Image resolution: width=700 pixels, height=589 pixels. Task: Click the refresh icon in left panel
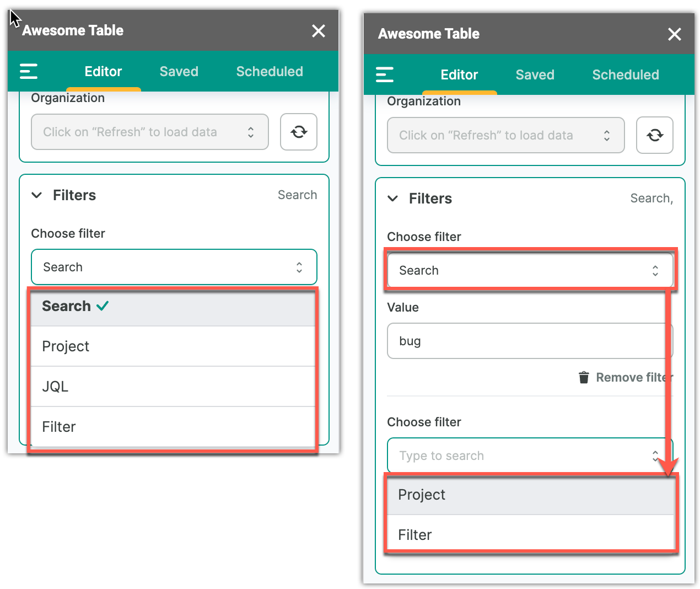pos(299,132)
